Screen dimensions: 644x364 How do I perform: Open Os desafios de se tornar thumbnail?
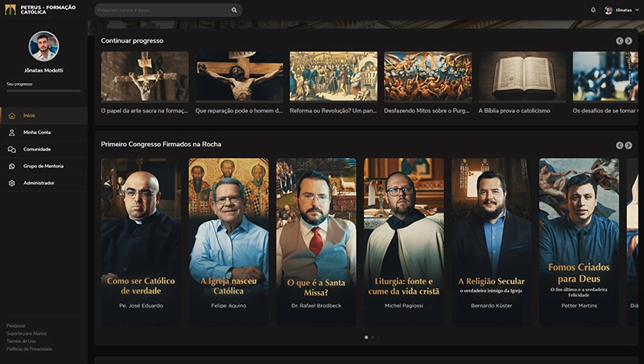click(606, 77)
